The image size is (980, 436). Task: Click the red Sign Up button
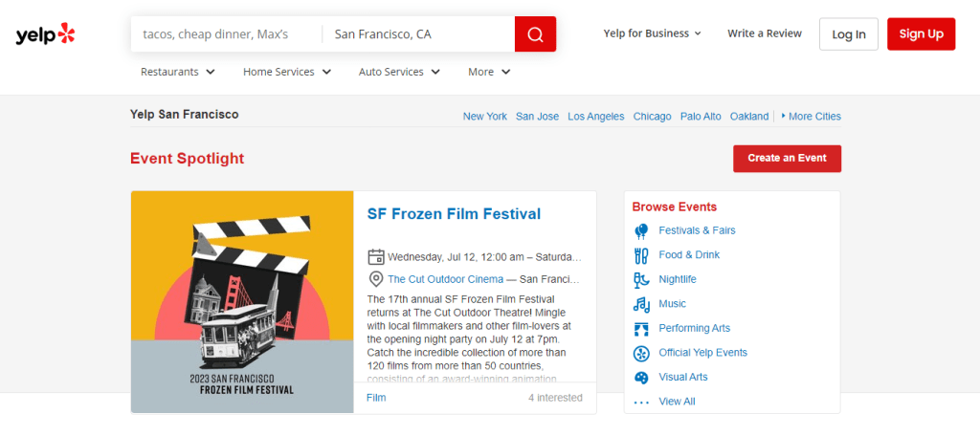tap(922, 33)
